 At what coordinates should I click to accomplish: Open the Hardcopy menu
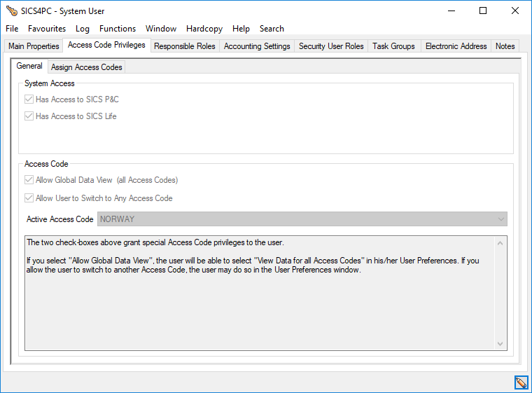(204, 29)
